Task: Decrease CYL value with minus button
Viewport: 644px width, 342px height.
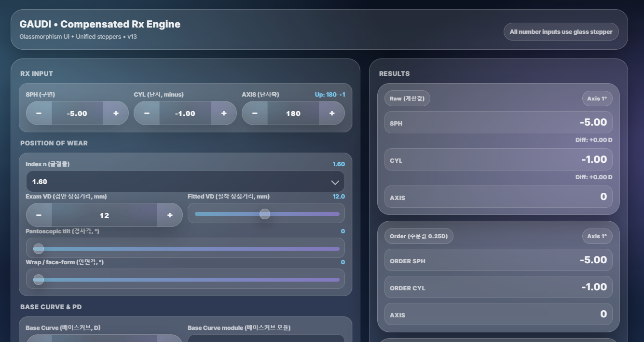Action: click(147, 114)
